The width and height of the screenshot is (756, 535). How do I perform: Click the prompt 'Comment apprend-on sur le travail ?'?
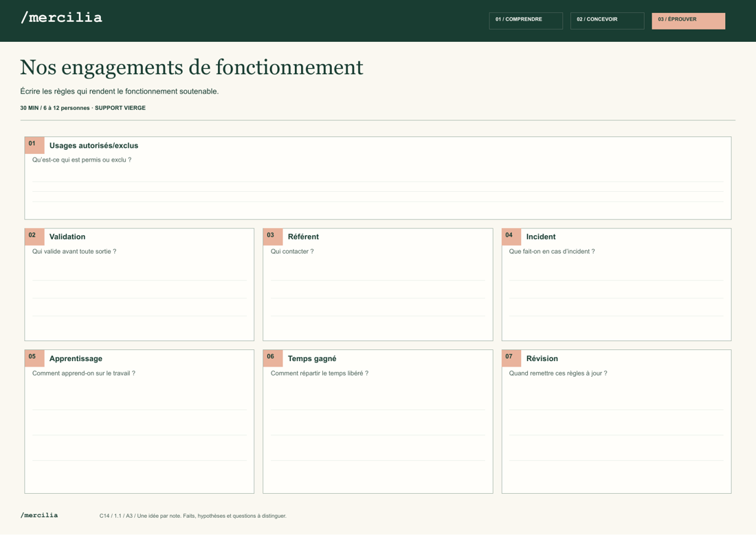83,373
